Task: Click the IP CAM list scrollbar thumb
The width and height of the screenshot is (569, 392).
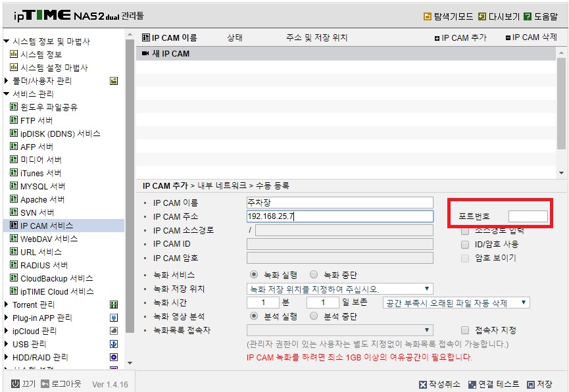Action: tap(561, 103)
